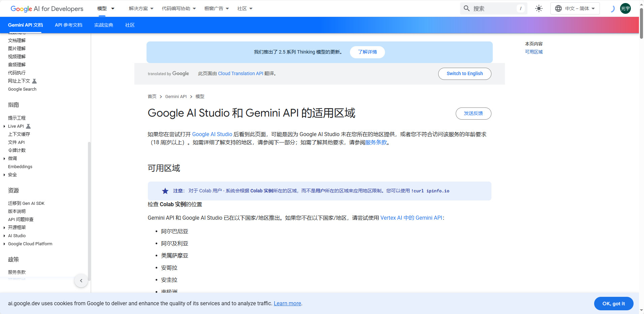Image resolution: width=644 pixels, height=314 pixels.
Task: Click the magnifier icon in search box
Action: (466, 8)
